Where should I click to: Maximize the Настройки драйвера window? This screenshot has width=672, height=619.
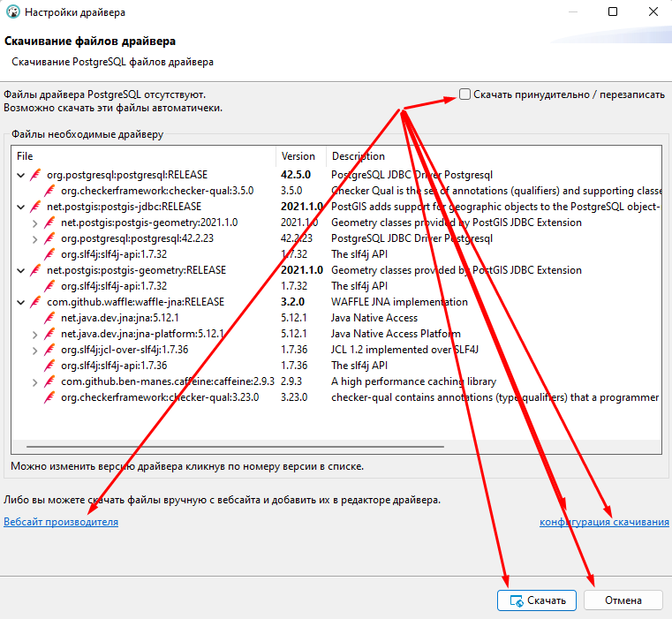click(x=613, y=12)
